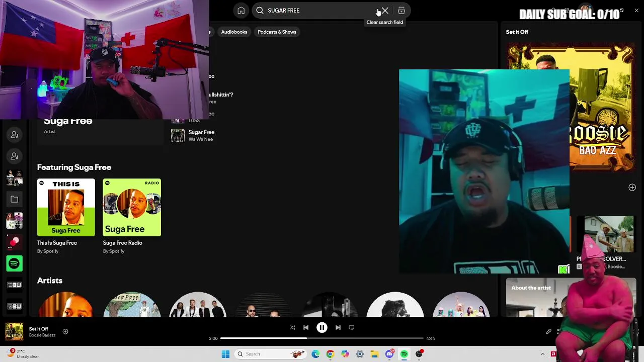Click the 2:00 elapsed time label
Screen dimensions: 644x362
[x=213, y=338]
